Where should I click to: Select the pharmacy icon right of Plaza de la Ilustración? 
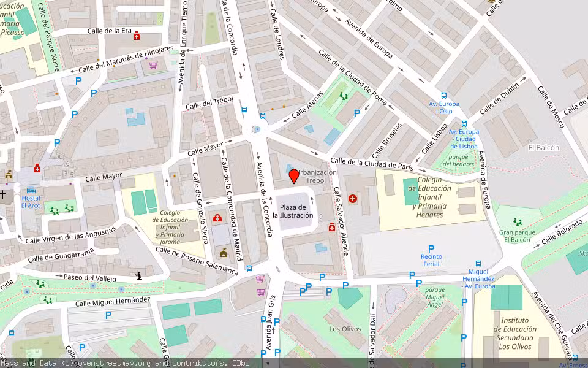pyautogui.click(x=332, y=227)
